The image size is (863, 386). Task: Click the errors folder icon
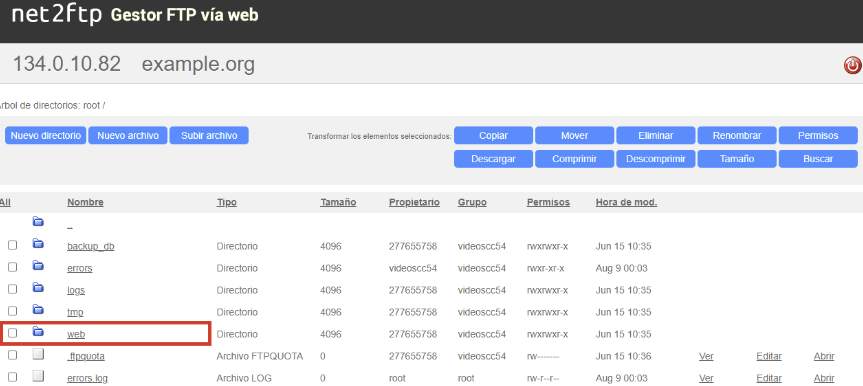38,265
